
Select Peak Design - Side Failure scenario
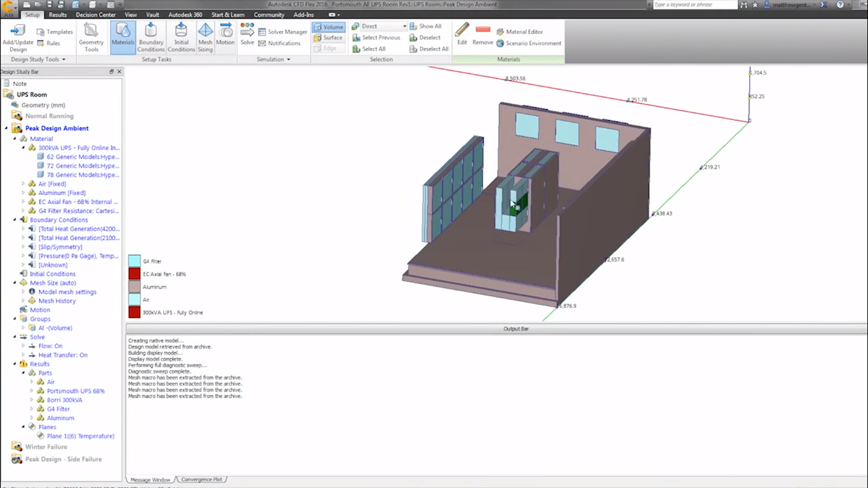63,459
